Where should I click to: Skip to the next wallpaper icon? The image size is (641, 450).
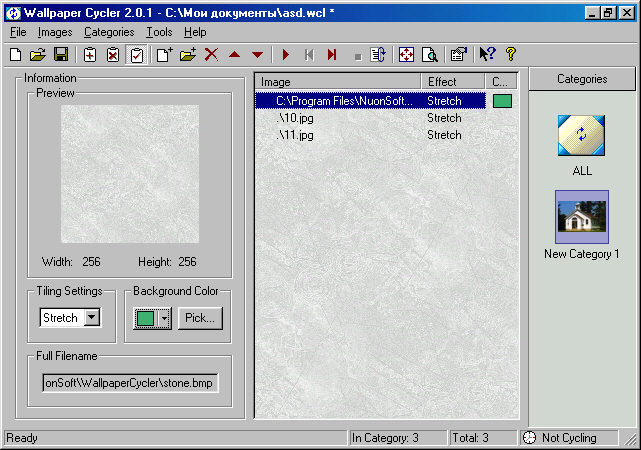(332, 55)
